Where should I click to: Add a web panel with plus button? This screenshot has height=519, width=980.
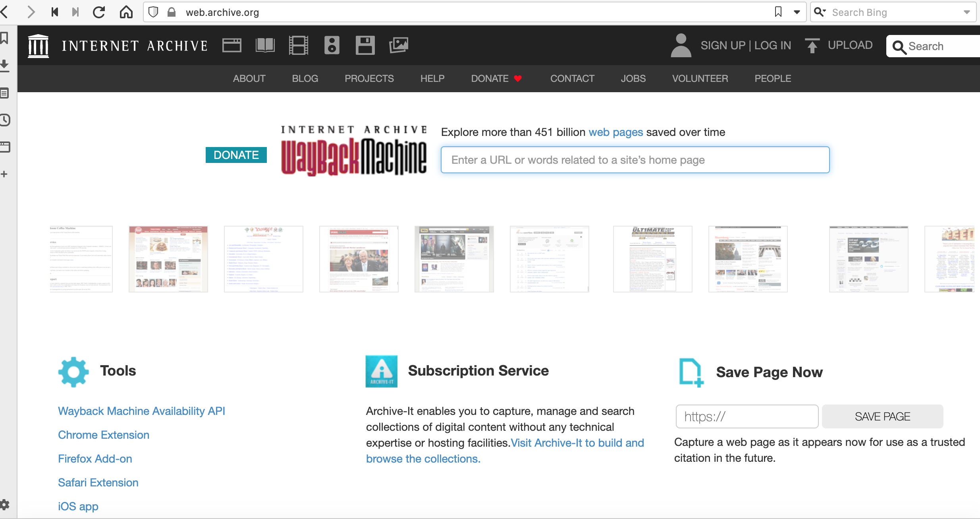(x=4, y=174)
